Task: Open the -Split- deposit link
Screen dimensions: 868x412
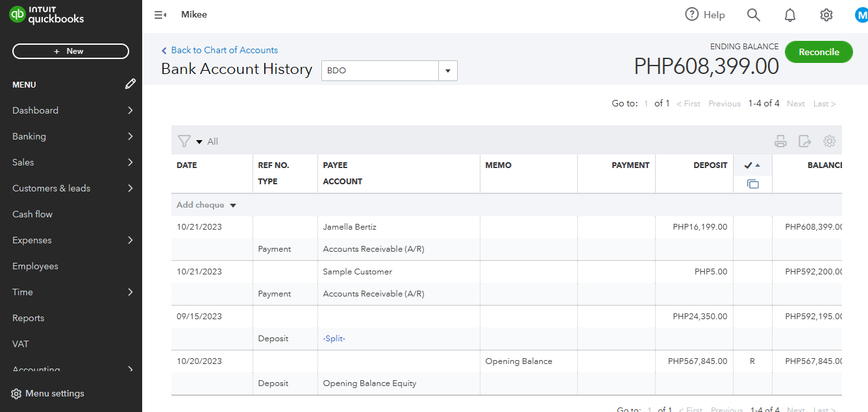Action: [334, 339]
